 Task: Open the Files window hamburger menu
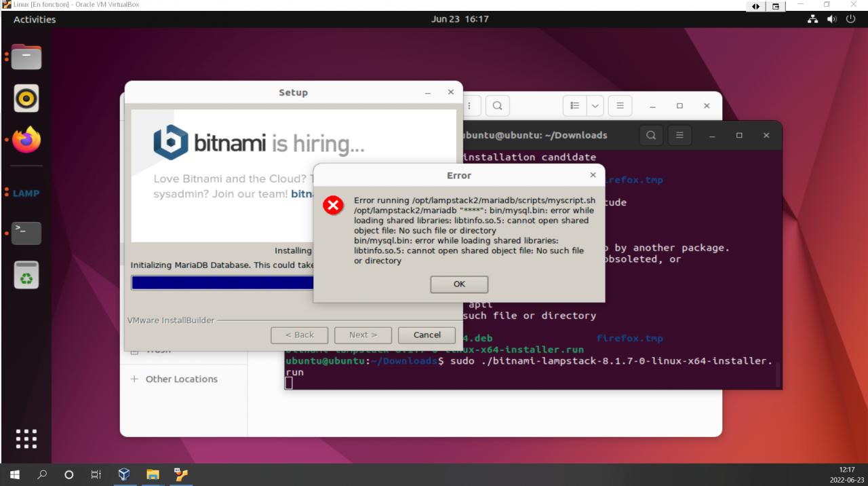620,106
